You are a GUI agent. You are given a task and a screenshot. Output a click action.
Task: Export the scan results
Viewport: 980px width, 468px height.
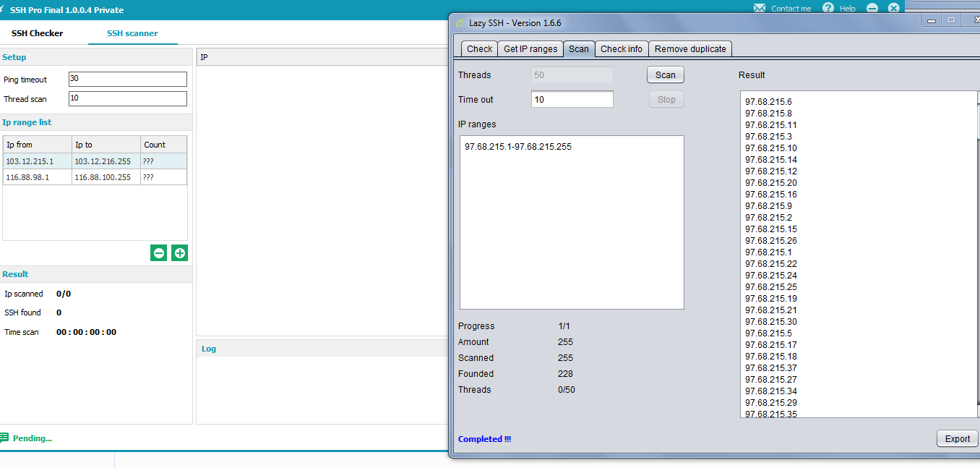point(958,438)
